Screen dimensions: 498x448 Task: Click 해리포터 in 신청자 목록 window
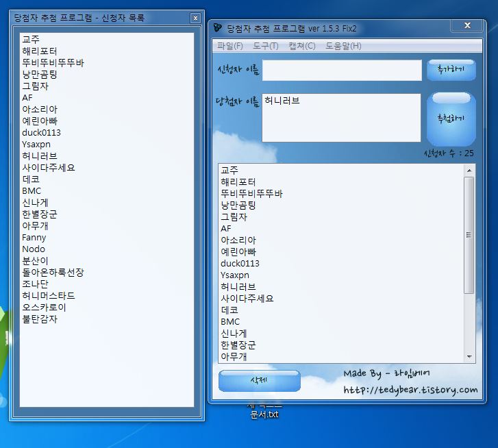pos(40,51)
